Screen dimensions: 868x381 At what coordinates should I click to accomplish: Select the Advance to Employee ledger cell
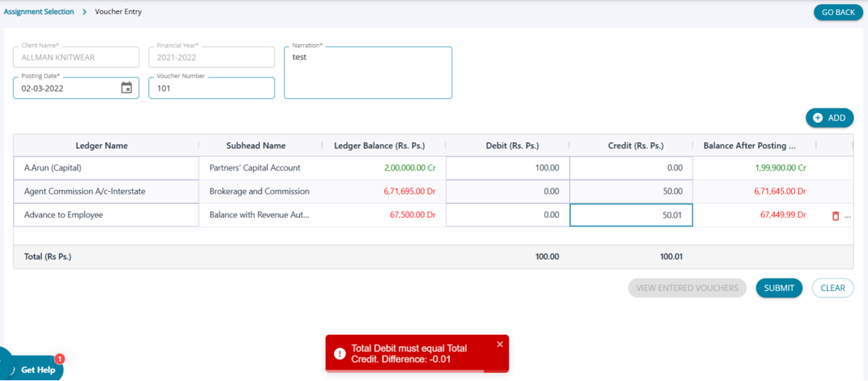click(106, 215)
